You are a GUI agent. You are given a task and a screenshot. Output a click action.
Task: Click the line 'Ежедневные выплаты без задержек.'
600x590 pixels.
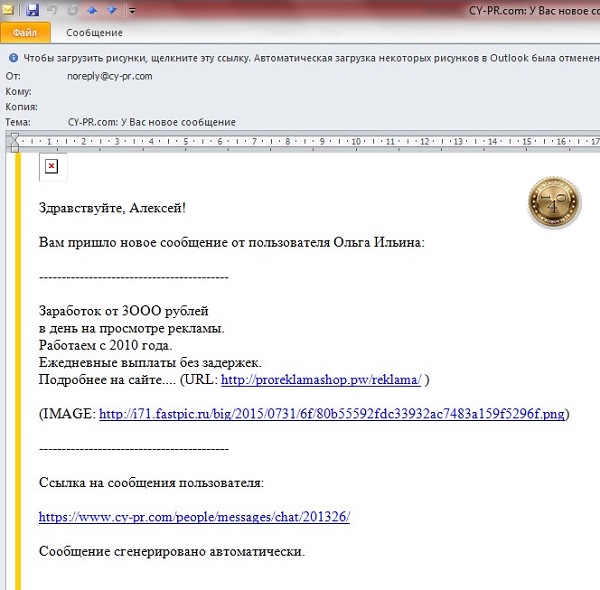pyautogui.click(x=150, y=362)
